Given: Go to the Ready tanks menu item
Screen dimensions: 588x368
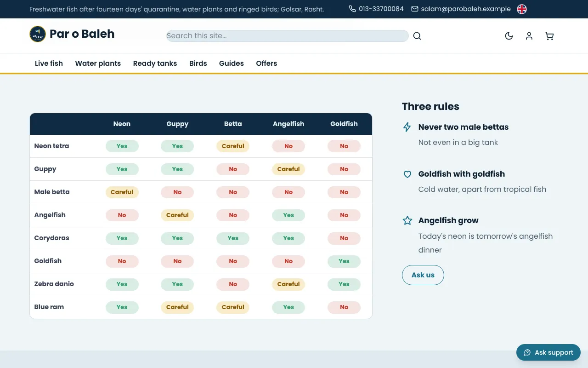Looking at the screenshot, I should pos(155,63).
